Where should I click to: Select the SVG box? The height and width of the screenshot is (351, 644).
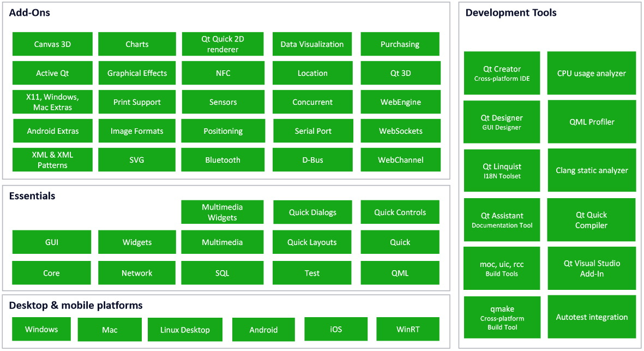pos(137,160)
